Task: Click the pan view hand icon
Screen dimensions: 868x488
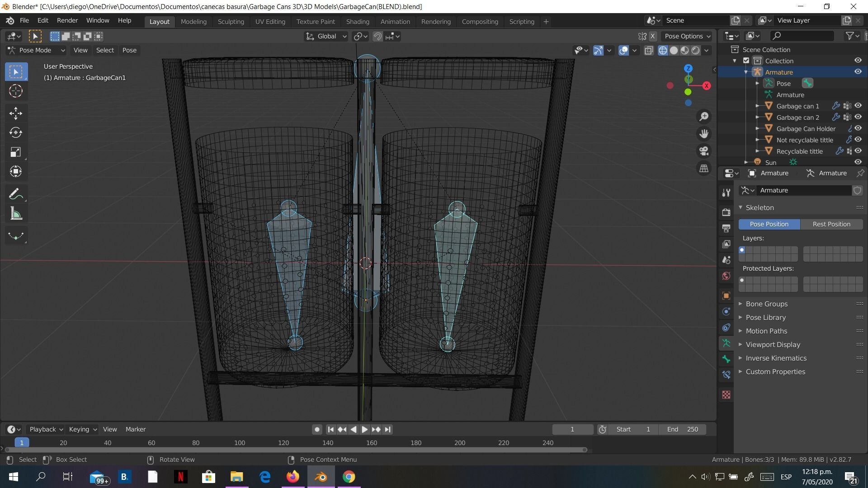Action: [704, 134]
